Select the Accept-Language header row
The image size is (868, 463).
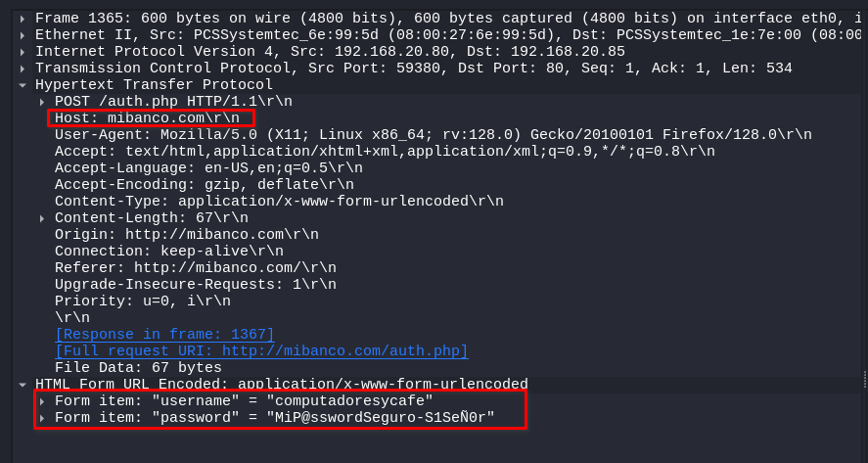coord(208,167)
